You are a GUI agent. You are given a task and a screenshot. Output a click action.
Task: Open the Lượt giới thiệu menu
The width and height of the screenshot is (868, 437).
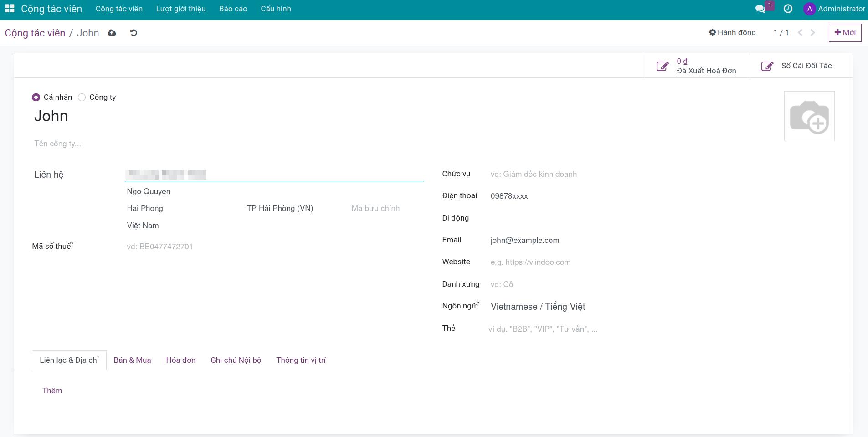(x=181, y=9)
